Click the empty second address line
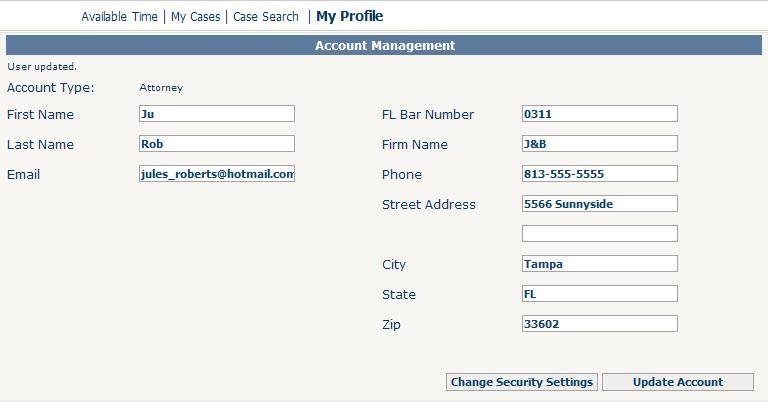768x402 pixels. coord(599,234)
